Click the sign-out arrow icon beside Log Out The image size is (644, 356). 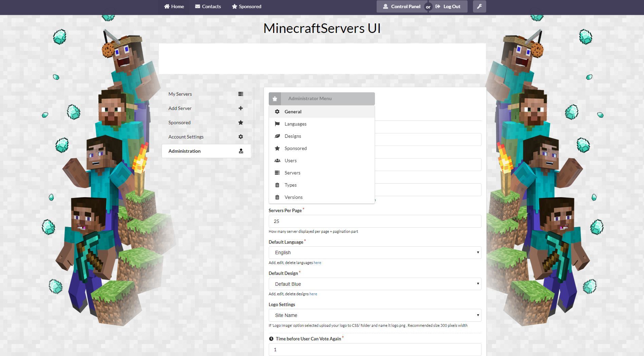[438, 6]
